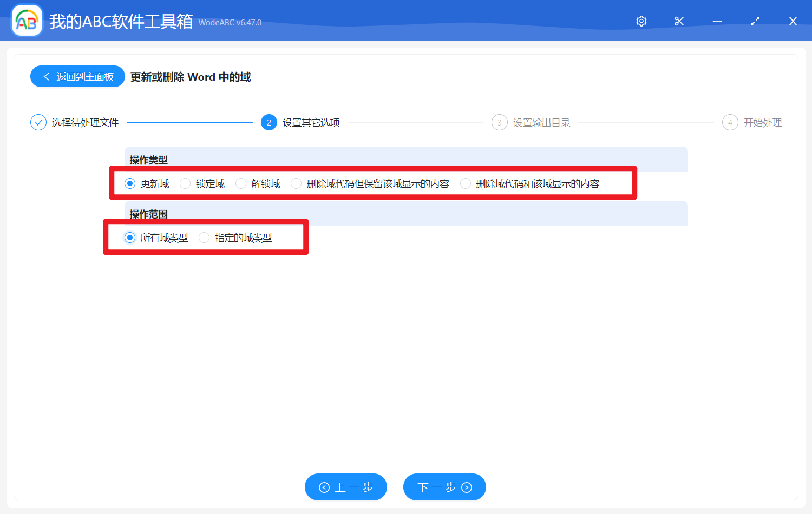Click the 下一步 button to proceed

click(x=444, y=487)
